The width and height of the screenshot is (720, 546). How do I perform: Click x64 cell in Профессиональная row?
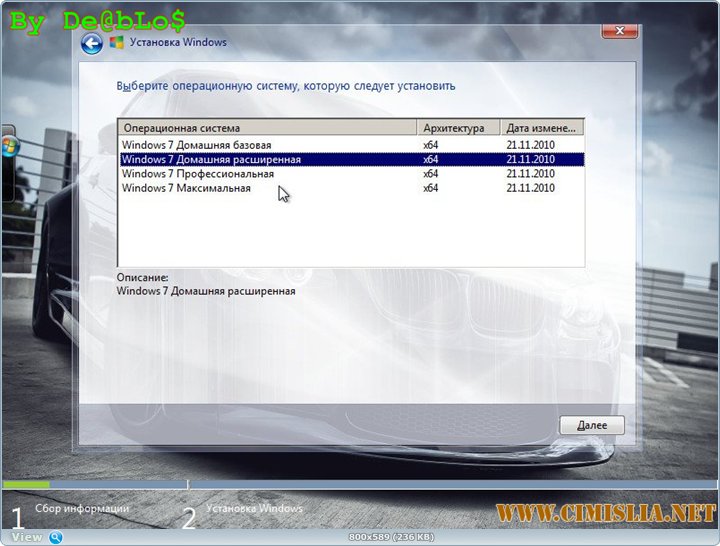(x=431, y=173)
